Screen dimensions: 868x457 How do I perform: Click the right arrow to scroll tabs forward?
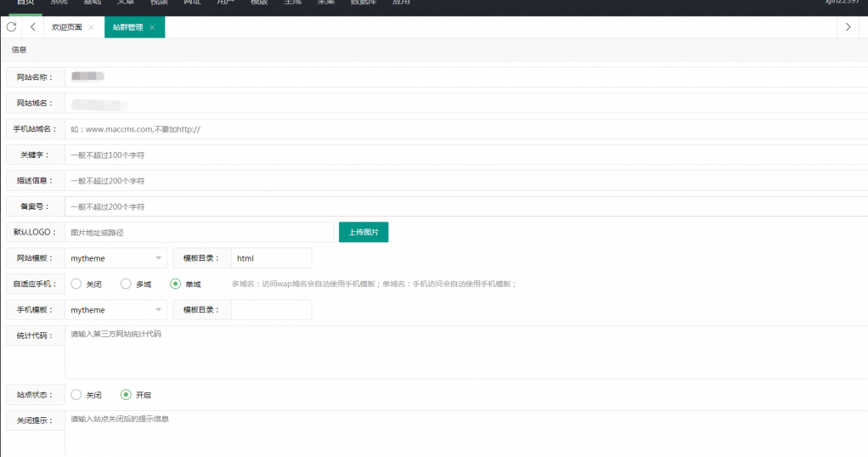848,26
